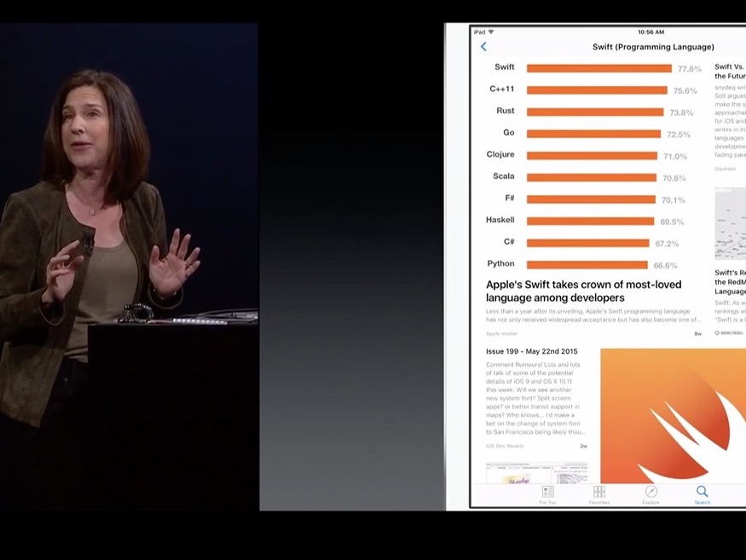Open the large orange Swift logo image
The height and width of the screenshot is (560, 746).
pos(673,416)
